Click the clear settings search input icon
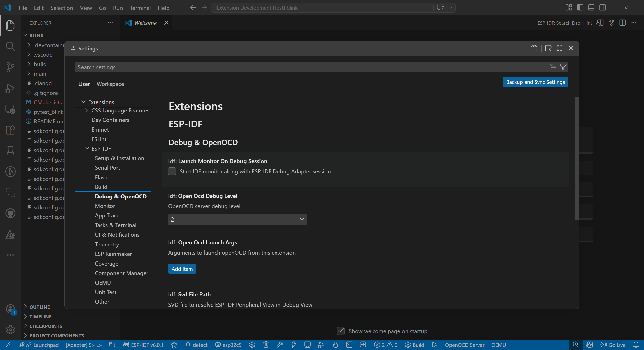 553,67
